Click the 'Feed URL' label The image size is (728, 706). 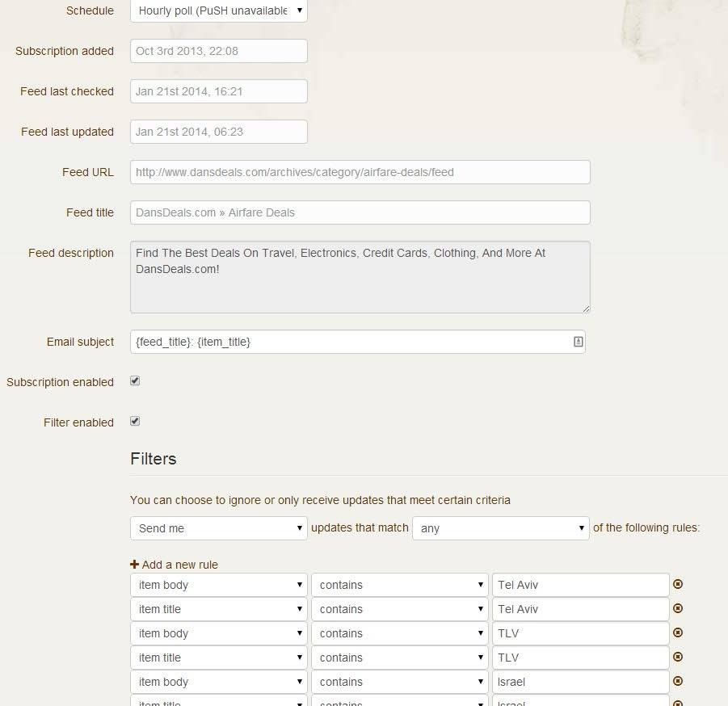pos(88,172)
